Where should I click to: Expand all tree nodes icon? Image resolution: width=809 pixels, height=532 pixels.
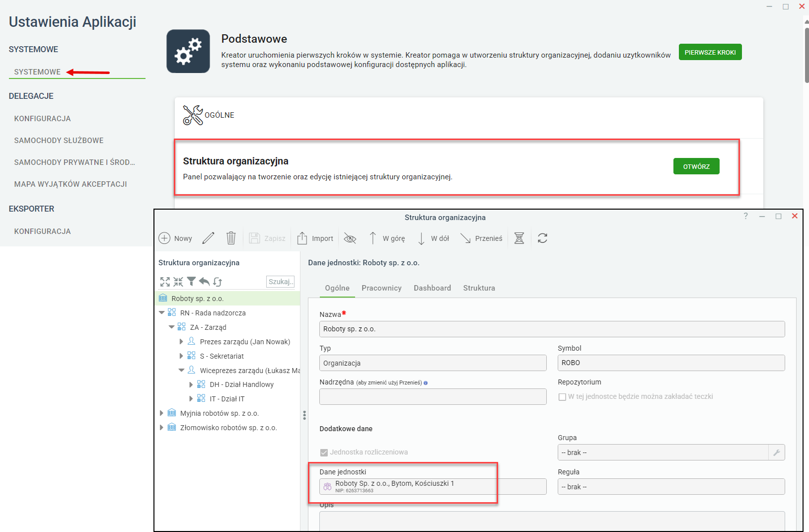click(165, 282)
